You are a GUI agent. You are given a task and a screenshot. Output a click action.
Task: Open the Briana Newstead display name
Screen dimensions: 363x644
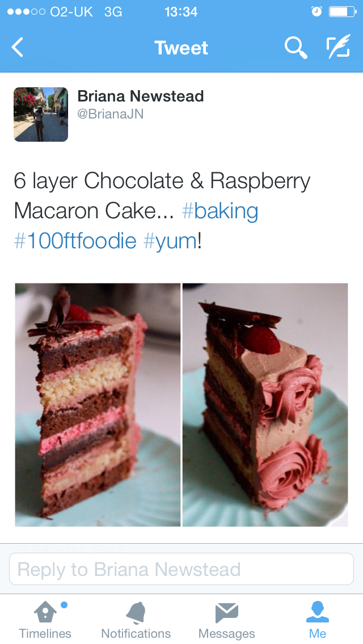pyautogui.click(x=141, y=96)
